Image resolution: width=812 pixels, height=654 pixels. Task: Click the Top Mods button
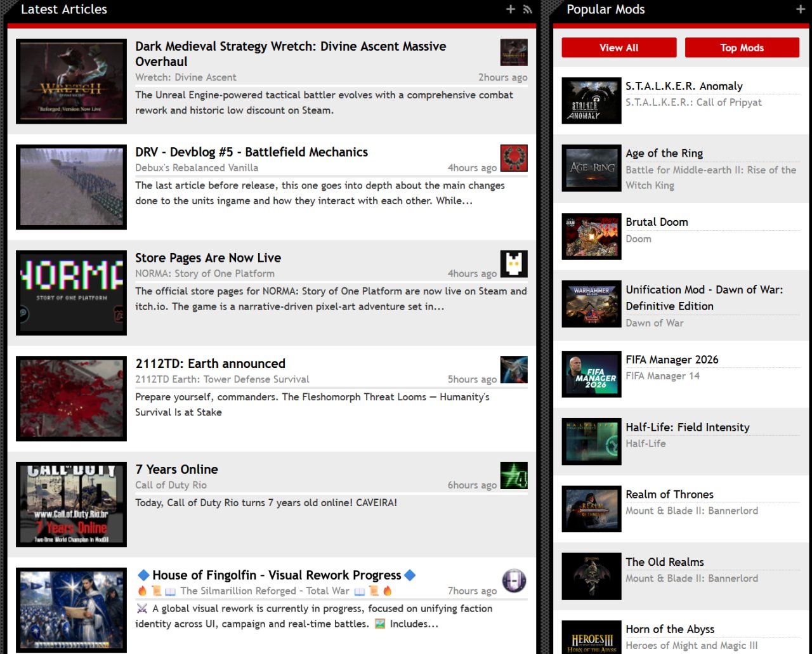point(742,48)
